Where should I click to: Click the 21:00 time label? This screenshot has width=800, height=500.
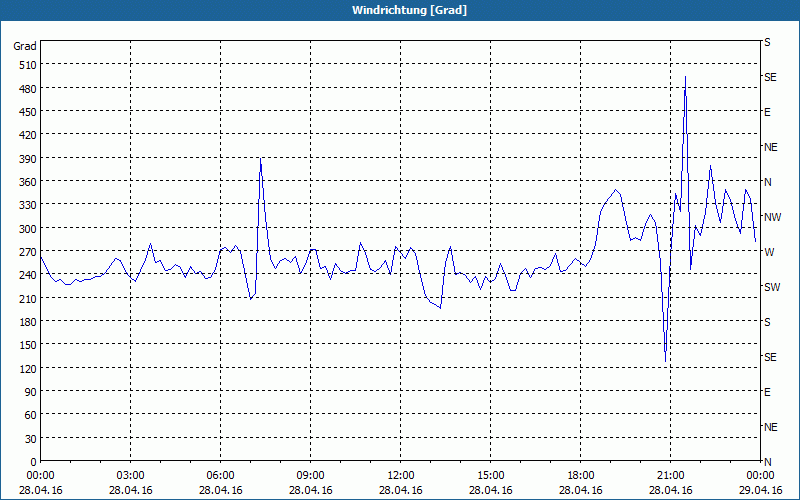coord(670,476)
